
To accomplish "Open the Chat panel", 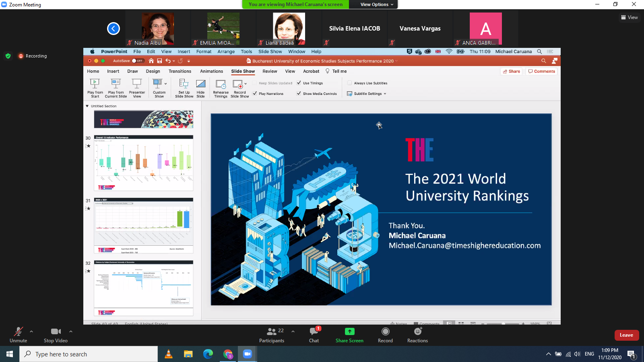I will point(314,331).
